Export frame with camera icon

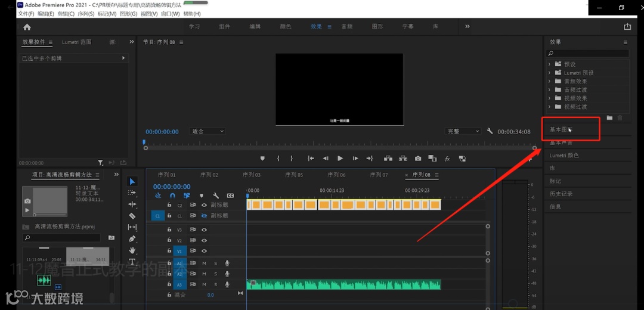[x=417, y=159]
